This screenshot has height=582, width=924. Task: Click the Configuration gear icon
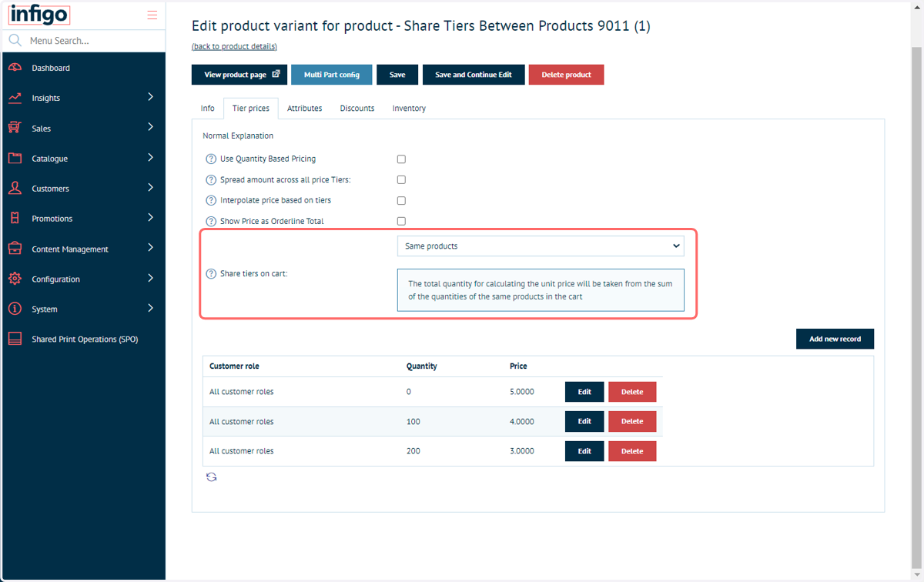[x=15, y=279]
